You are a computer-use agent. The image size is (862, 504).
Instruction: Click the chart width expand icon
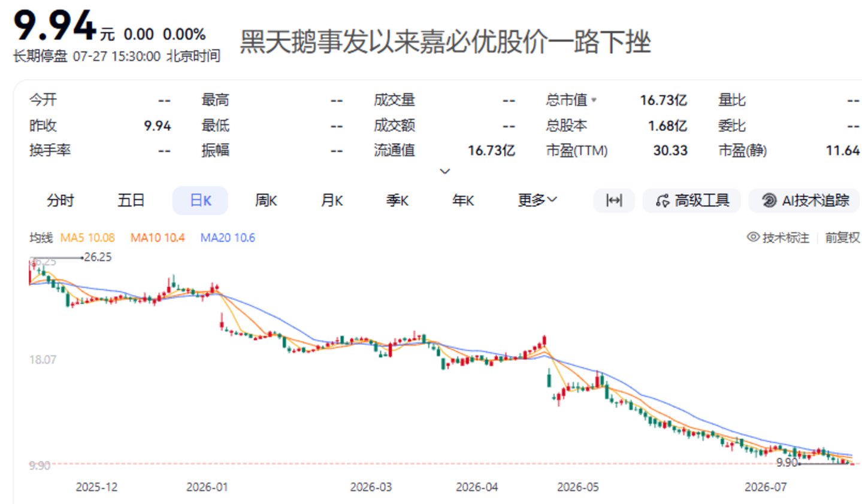pos(614,201)
